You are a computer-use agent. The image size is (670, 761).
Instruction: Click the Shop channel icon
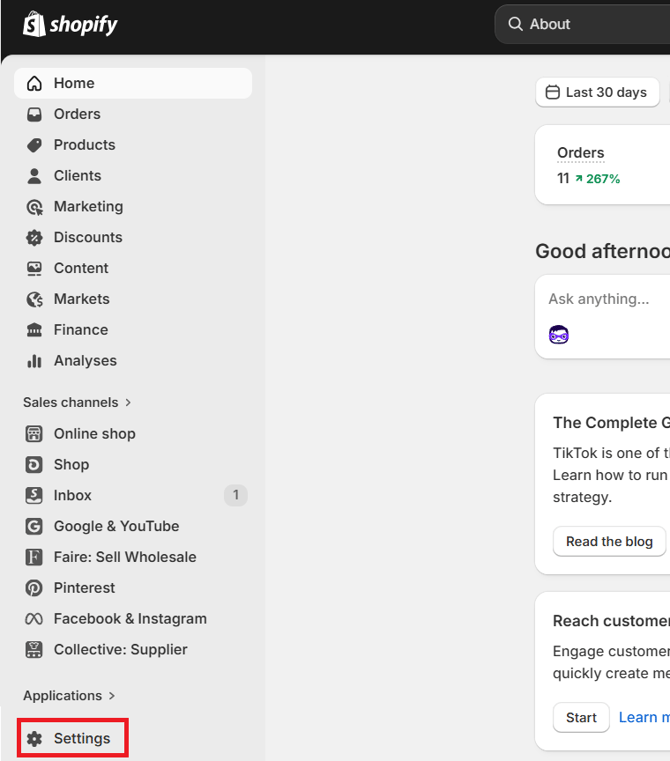click(x=34, y=464)
